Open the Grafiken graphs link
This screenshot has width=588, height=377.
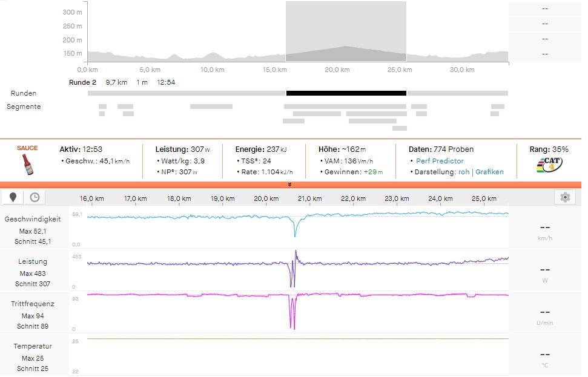(489, 172)
